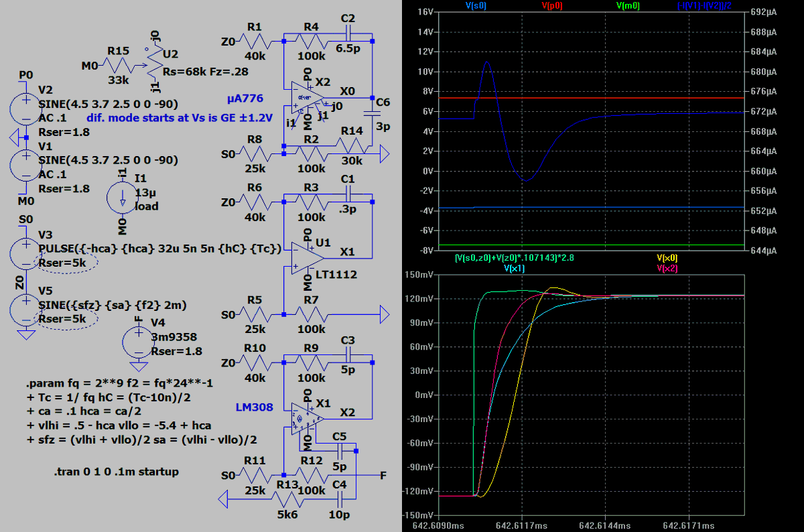This screenshot has height=532, width=804.
Task: Click the V(s0) trace label
Action: point(477,5)
